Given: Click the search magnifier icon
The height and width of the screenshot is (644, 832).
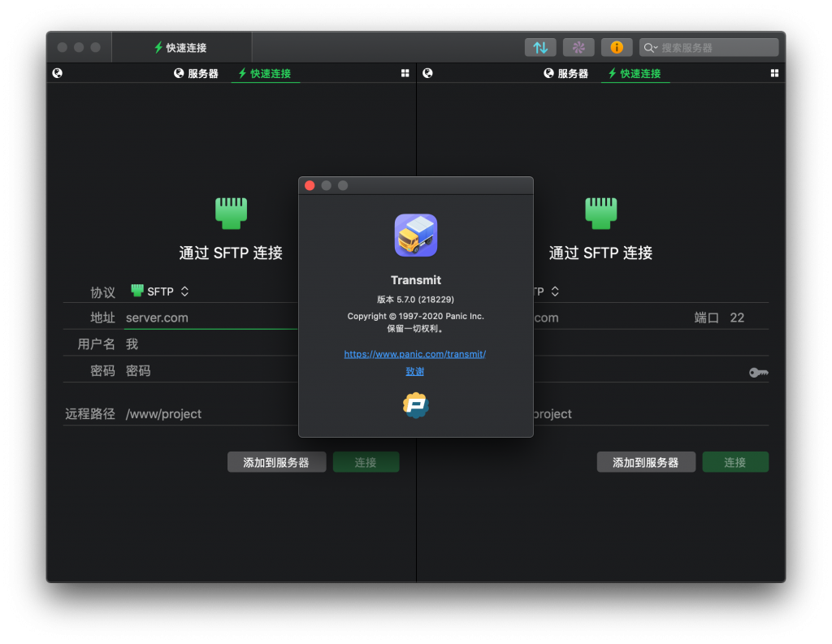Looking at the screenshot, I should (649, 48).
